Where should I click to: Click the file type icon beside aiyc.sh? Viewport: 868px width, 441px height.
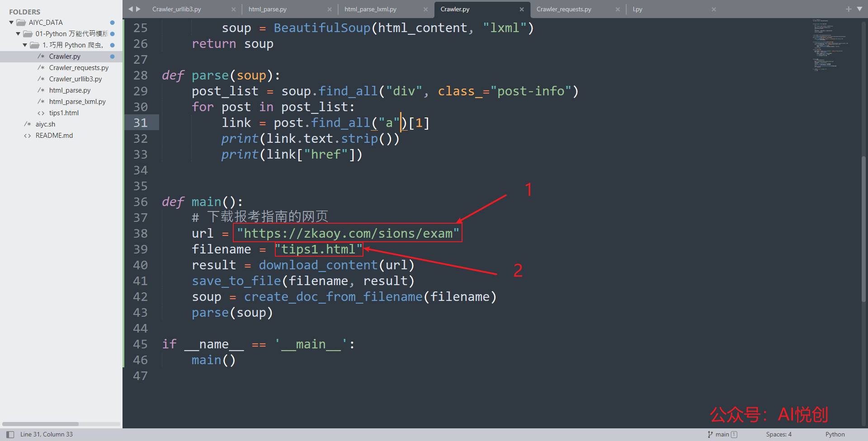[x=27, y=124]
